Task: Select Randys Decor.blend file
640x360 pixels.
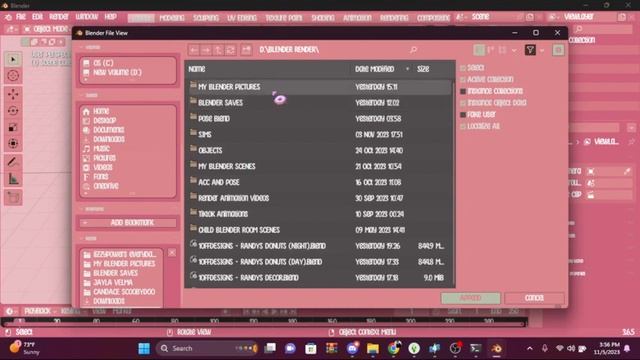Action: click(x=318, y=278)
